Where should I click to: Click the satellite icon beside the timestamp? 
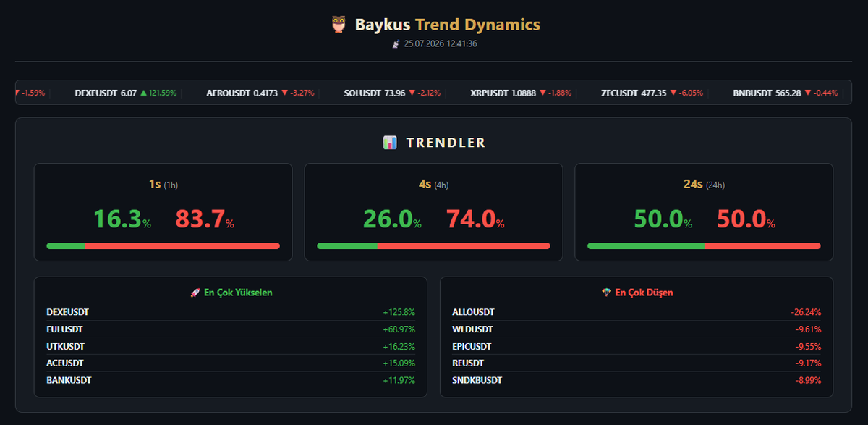click(396, 43)
